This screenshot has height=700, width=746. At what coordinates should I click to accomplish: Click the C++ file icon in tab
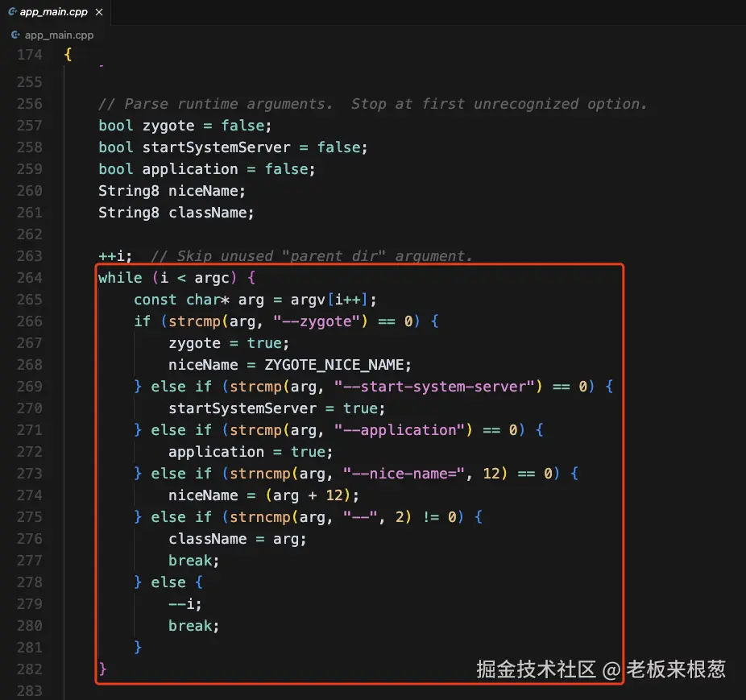(x=12, y=11)
